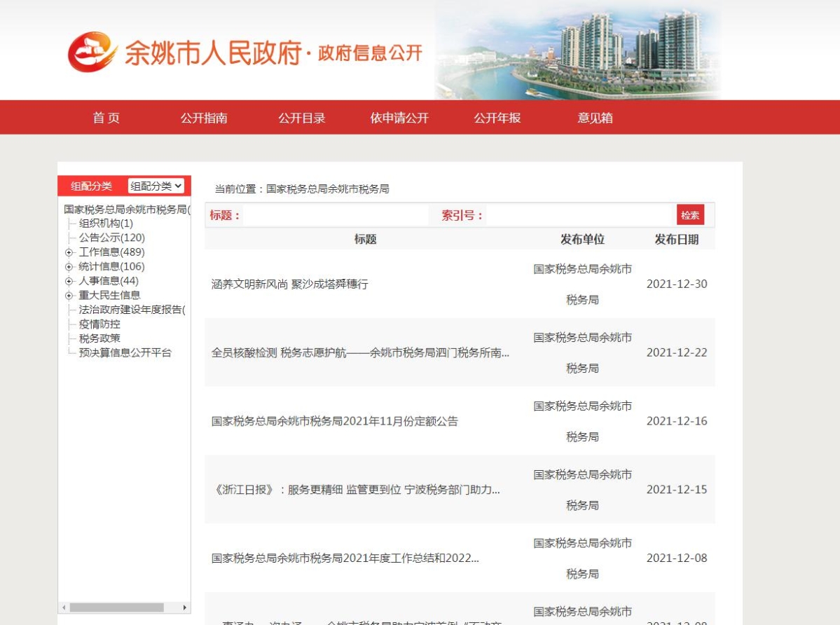Select 疫情防控 in the tree

coord(99,324)
